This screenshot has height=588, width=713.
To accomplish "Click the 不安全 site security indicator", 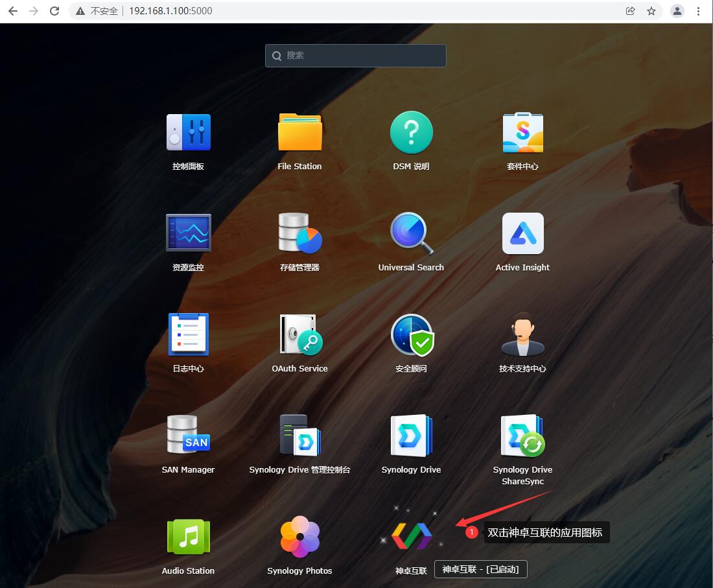I will [x=97, y=11].
